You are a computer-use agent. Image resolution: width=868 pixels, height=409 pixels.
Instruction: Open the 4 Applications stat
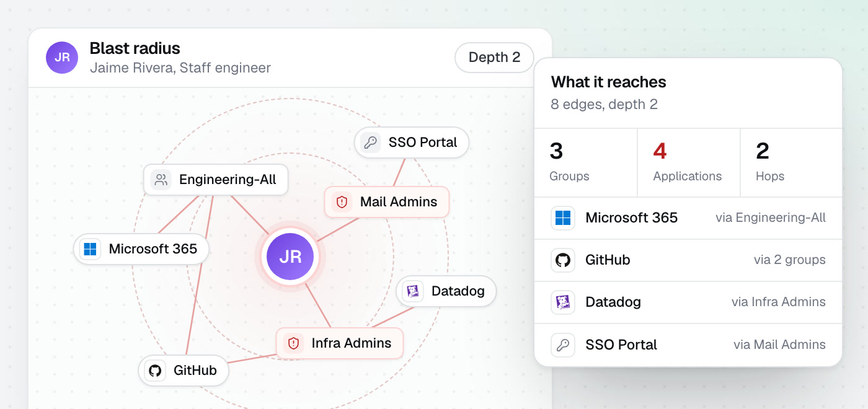689,163
